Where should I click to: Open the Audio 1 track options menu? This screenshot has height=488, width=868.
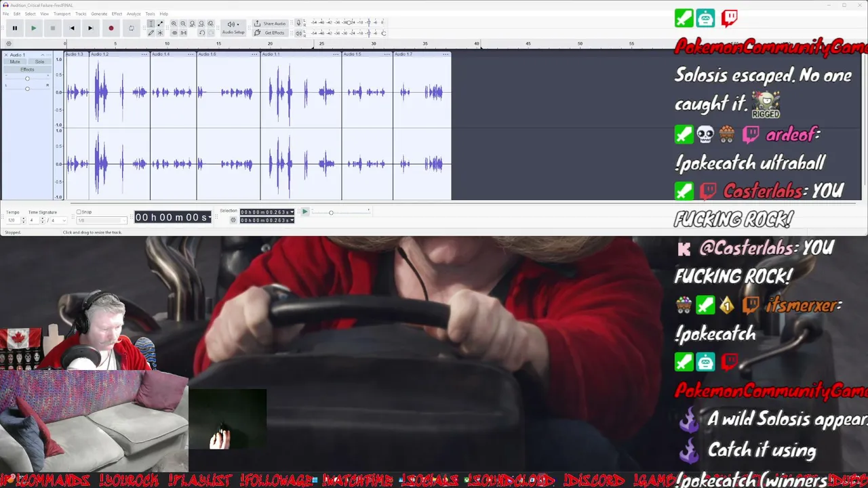click(x=49, y=54)
